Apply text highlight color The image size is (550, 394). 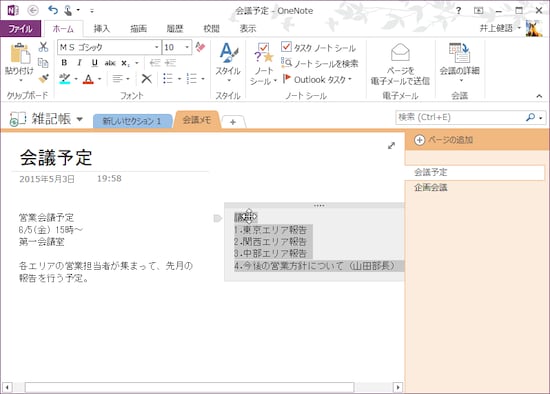tap(65, 79)
